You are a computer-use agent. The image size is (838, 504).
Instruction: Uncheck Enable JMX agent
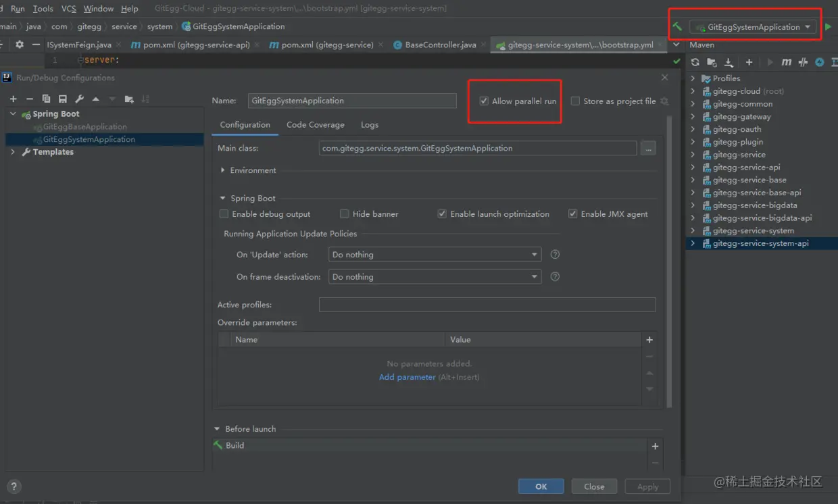click(572, 213)
